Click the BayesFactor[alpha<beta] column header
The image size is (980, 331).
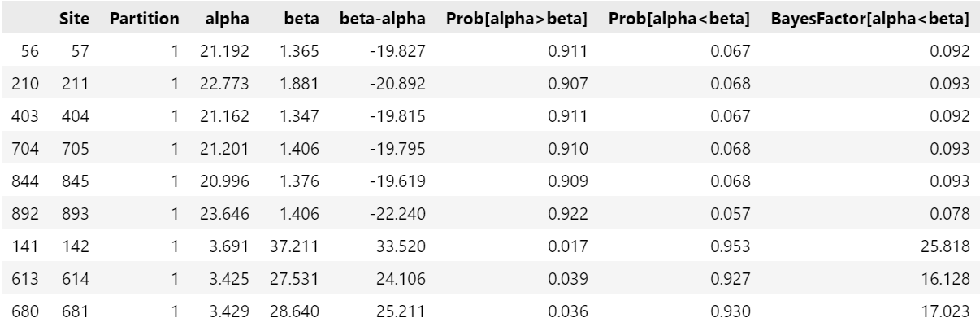(x=872, y=19)
